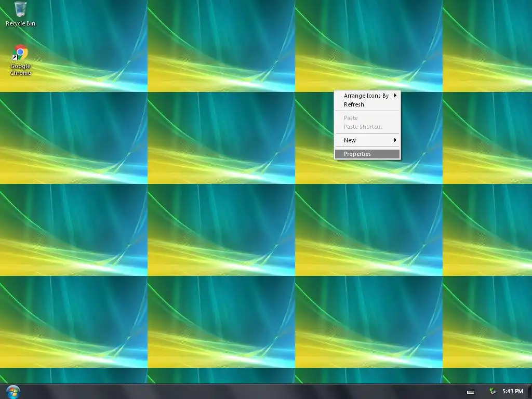Choose Refresh from the context menu
Screen dimensions: 532x399
[367, 104]
